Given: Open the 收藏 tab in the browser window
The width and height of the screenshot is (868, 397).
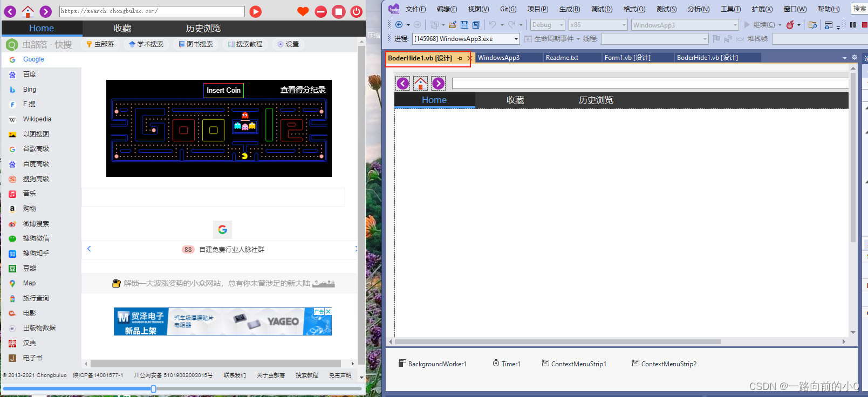Looking at the screenshot, I should coord(122,28).
